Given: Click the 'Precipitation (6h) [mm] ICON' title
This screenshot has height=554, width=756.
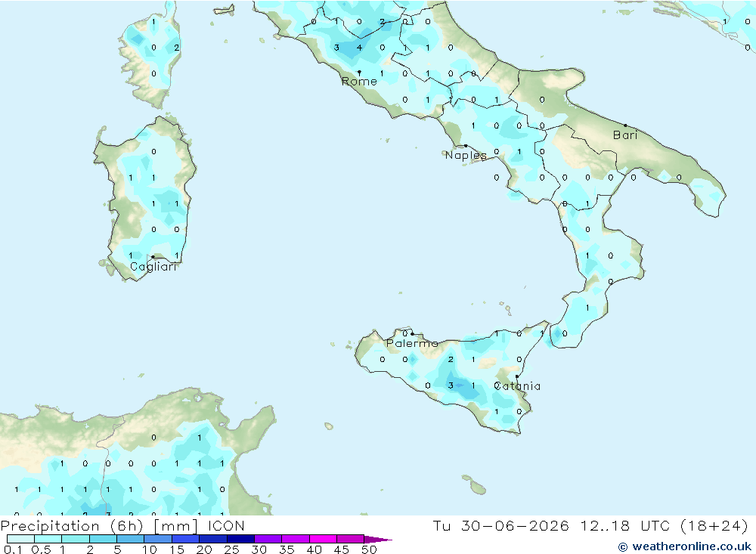Looking at the screenshot, I should [122, 525].
